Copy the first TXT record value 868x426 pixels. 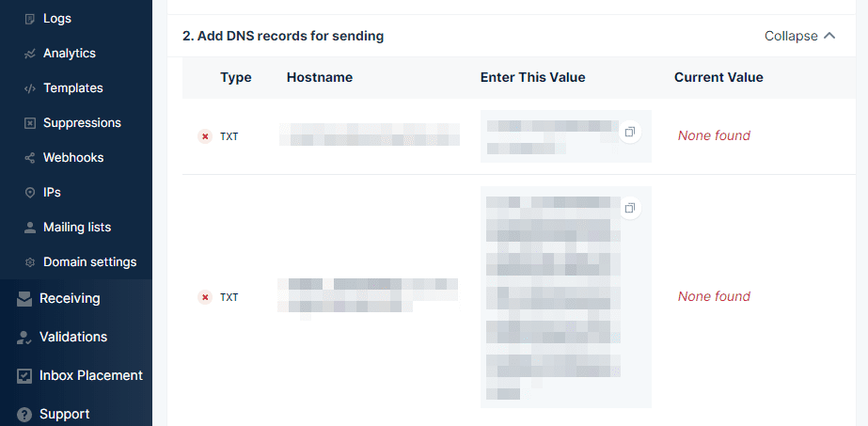point(630,132)
